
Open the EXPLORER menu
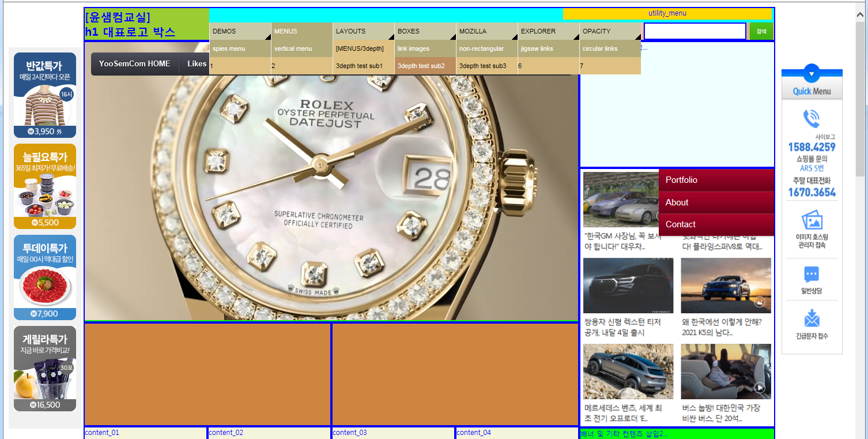point(549,31)
